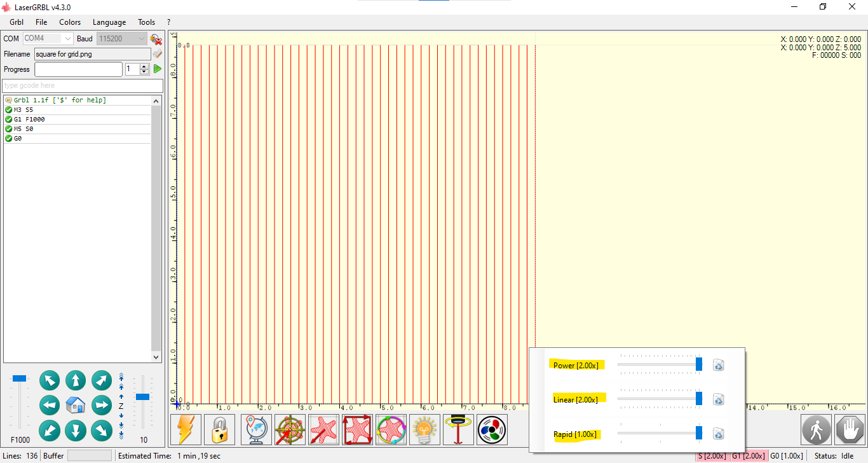Jog the laser downward
Screen dimensions: 868x463
76,431
